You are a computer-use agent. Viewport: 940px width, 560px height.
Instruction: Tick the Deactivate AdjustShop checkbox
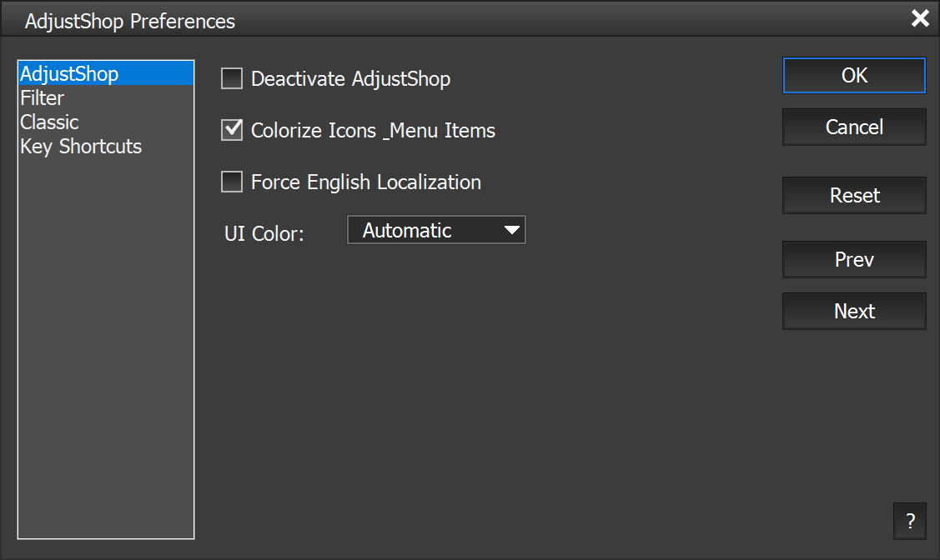(232, 79)
